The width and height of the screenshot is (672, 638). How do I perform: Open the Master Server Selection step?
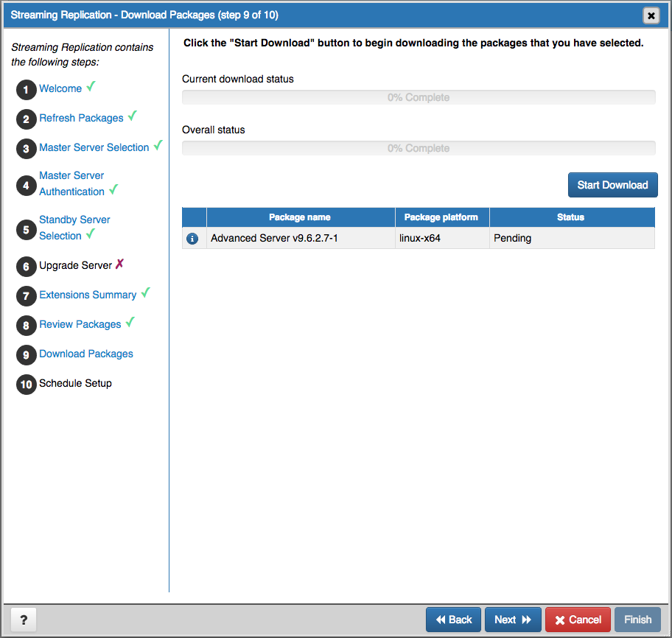coord(94,148)
